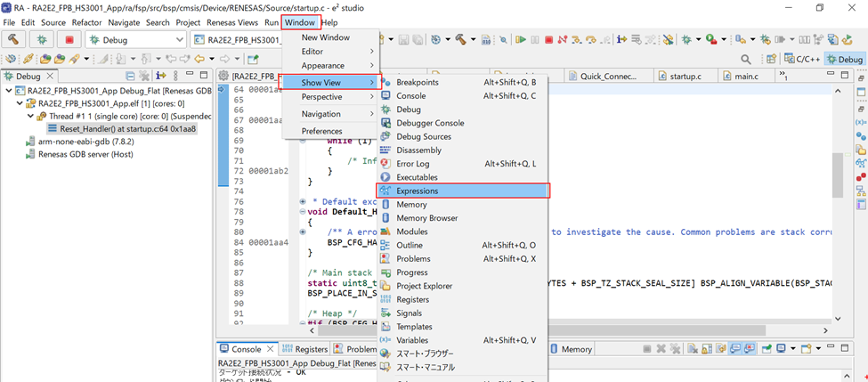Open the hammer build toolbar dropdown arrow
The width and height of the screenshot is (868, 382).
click(474, 39)
